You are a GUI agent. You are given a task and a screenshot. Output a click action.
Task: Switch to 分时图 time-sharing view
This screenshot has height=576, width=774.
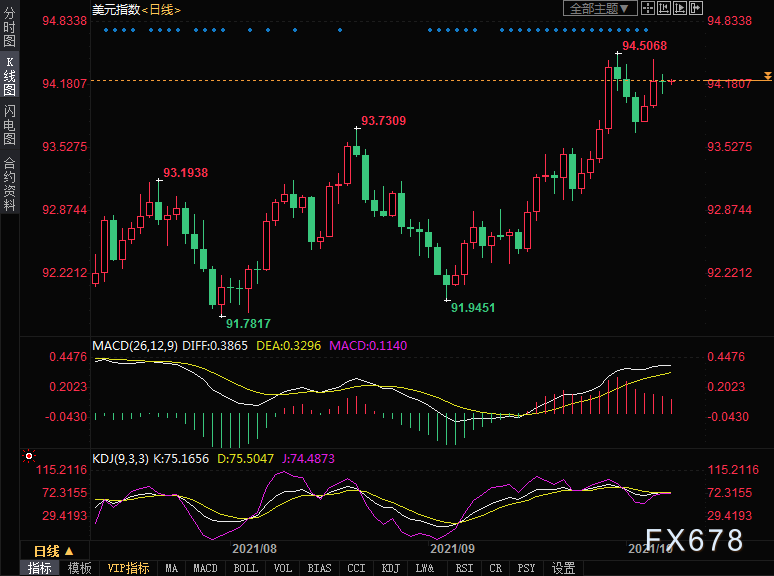coord(9,27)
